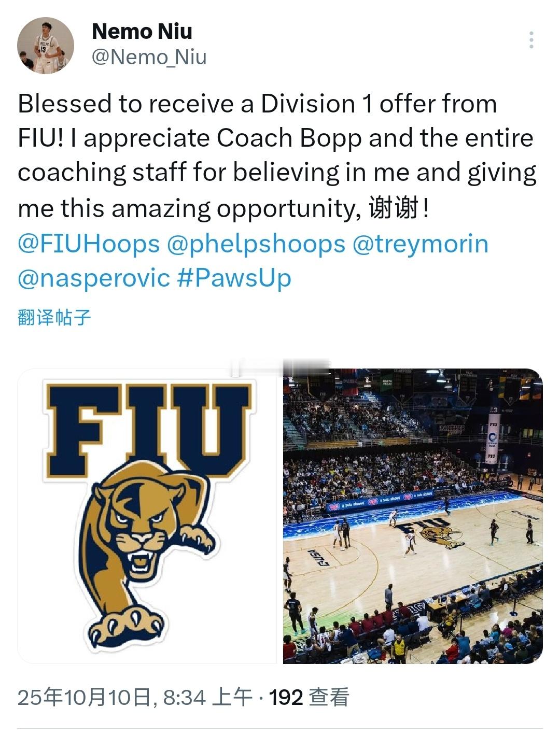Open the three-dot more options menu
Screen dimensions: 560x736
click(x=531, y=40)
